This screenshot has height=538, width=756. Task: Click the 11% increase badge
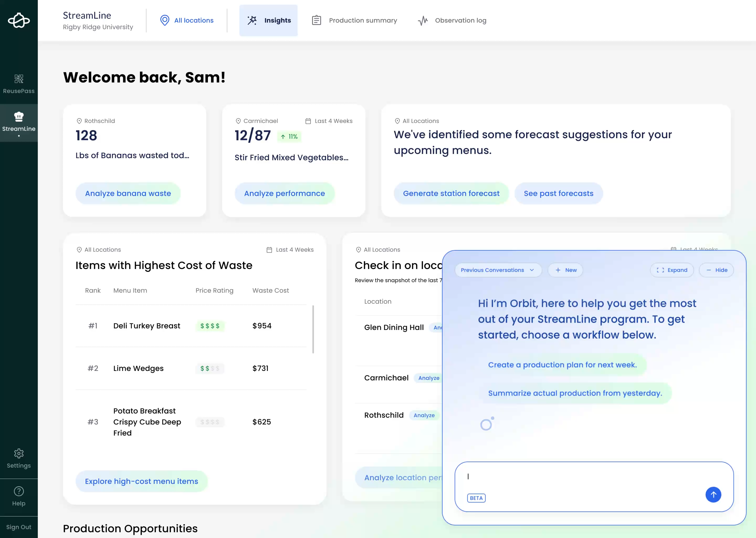click(x=289, y=137)
